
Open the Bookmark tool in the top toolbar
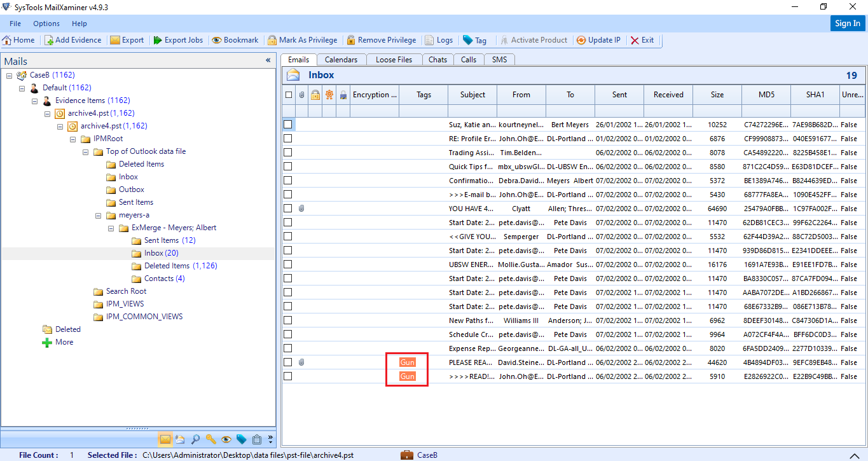pos(235,39)
